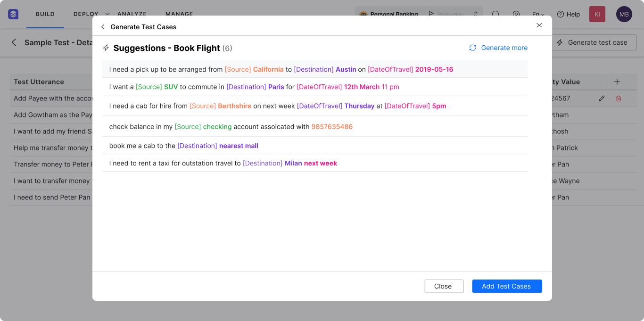Click the Patrick entity value cell
Image resolution: width=644 pixels, height=321 pixels.
pos(565,148)
